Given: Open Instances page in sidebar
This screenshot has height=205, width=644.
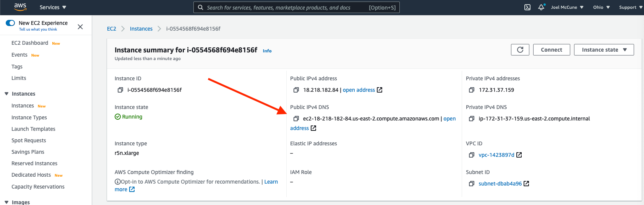Looking at the screenshot, I should 23,106.
